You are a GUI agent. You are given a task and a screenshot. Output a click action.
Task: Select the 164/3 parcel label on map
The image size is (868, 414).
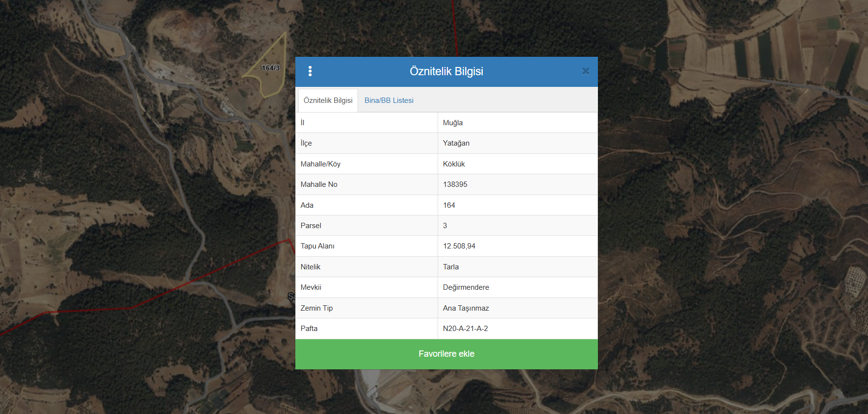click(271, 68)
